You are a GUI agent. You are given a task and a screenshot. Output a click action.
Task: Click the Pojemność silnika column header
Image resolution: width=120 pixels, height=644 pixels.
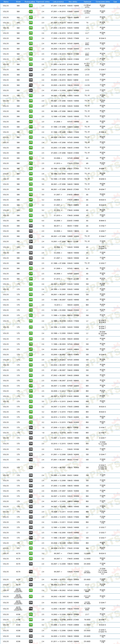[43, 2]
